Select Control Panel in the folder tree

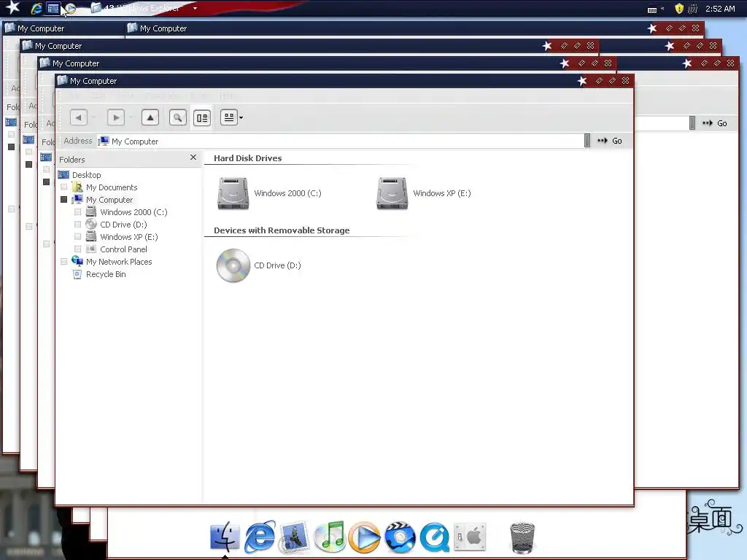pyautogui.click(x=123, y=249)
